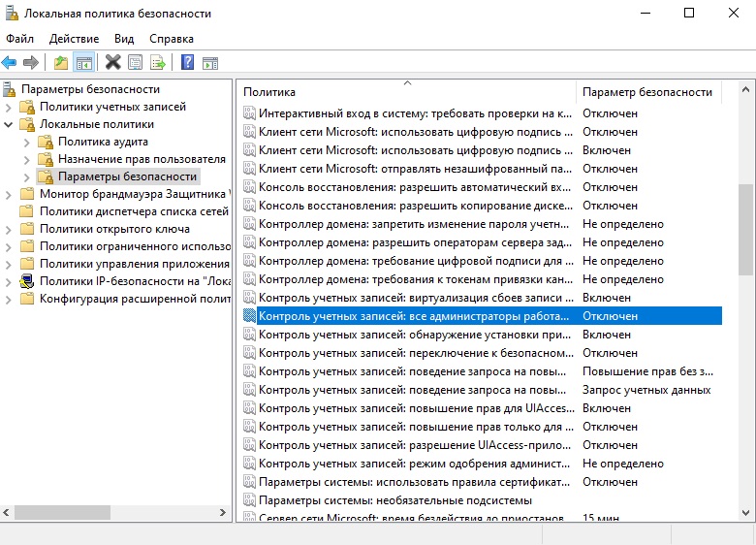Click icon of Политики IP-безопасности node
The height and width of the screenshot is (545, 756).
[27, 281]
